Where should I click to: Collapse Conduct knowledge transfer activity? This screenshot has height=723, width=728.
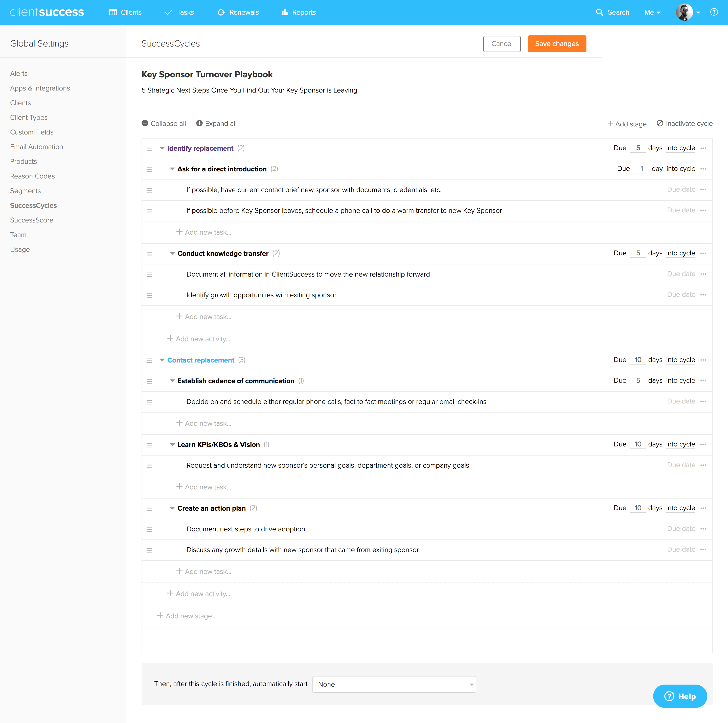coord(172,253)
